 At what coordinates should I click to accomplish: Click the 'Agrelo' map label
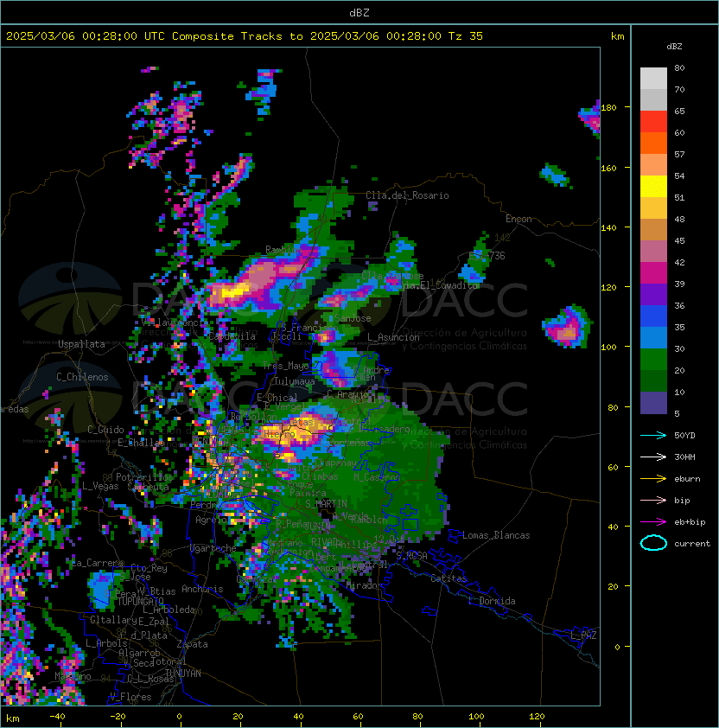211,520
